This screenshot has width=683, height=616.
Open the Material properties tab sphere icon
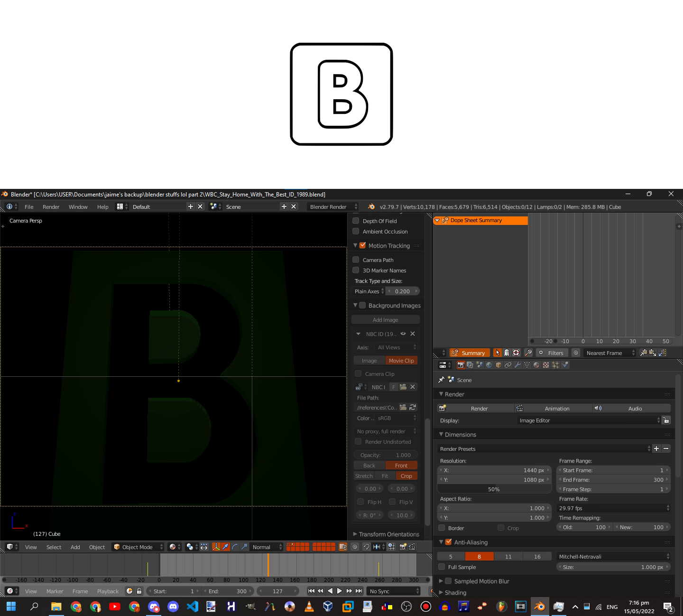[536, 365]
